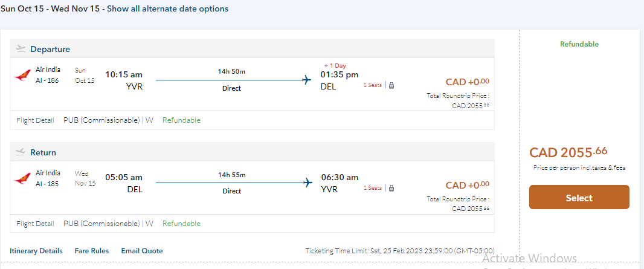This screenshot has width=644, height=269.
Task: Click PUB (Commissionable) fare type under departure
Action: pyautogui.click(x=101, y=120)
